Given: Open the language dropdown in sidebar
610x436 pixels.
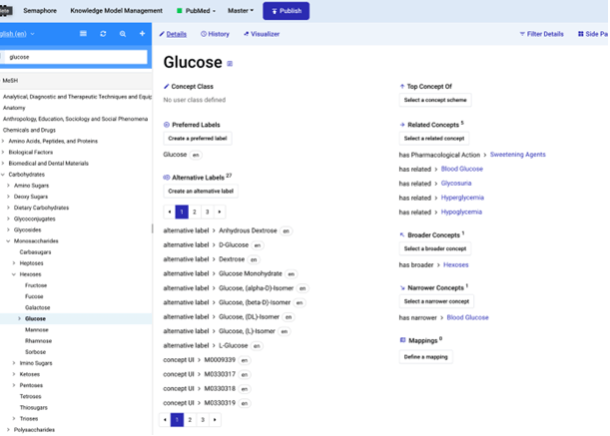Looking at the screenshot, I should click(x=18, y=34).
